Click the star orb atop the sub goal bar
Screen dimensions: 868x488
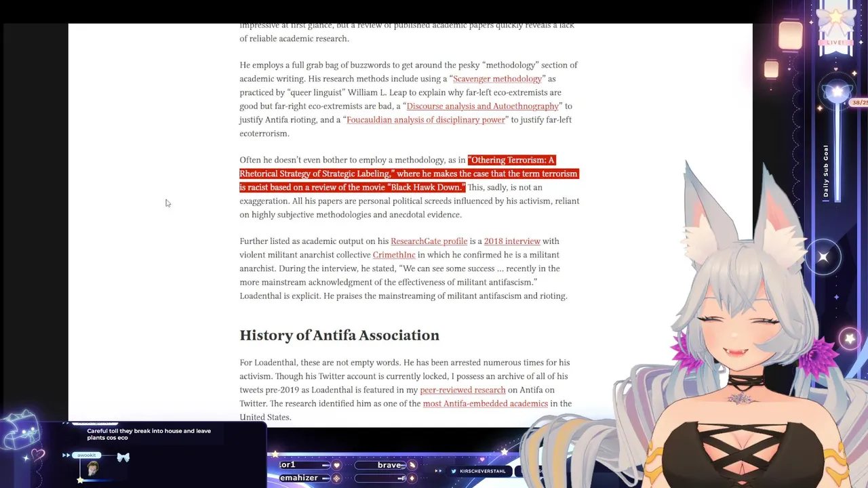coord(837,93)
